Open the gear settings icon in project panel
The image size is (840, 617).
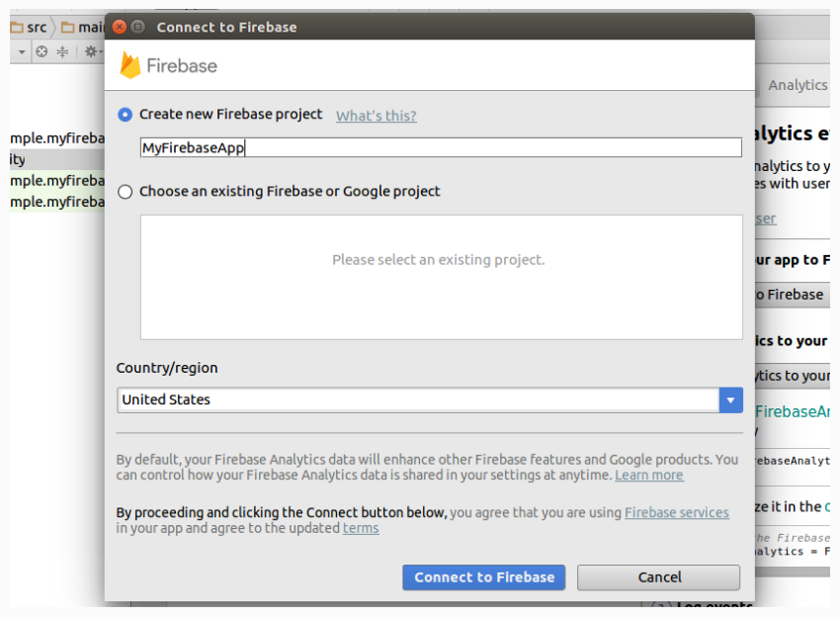(90, 51)
